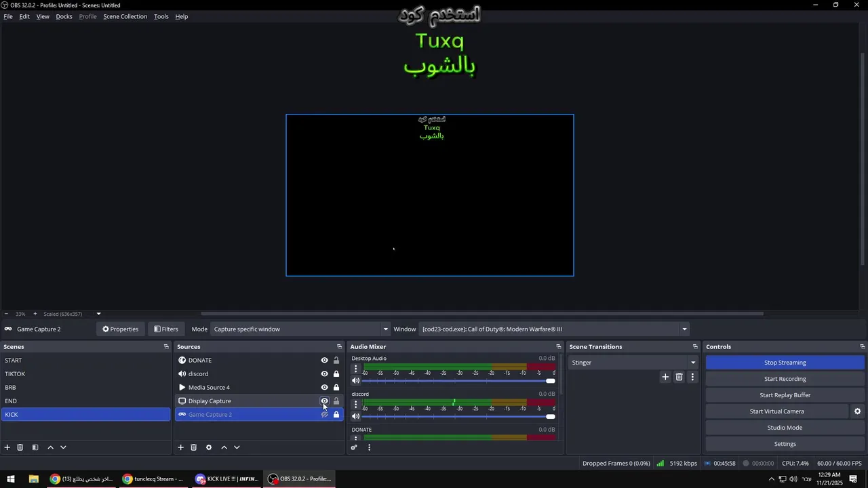Click Start Virtual Camera button
The height and width of the screenshot is (488, 868).
pos(776,411)
